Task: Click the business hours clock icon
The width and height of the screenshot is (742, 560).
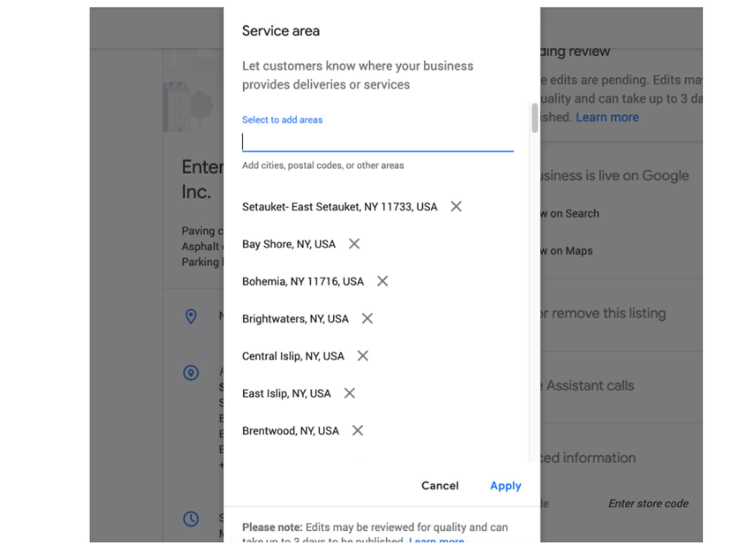Action: coord(191,519)
